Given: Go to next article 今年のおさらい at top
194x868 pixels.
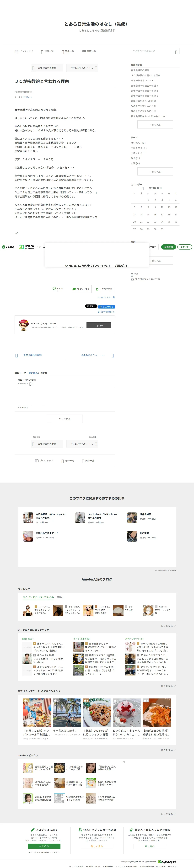Looking at the screenshot, I should 82,68.
